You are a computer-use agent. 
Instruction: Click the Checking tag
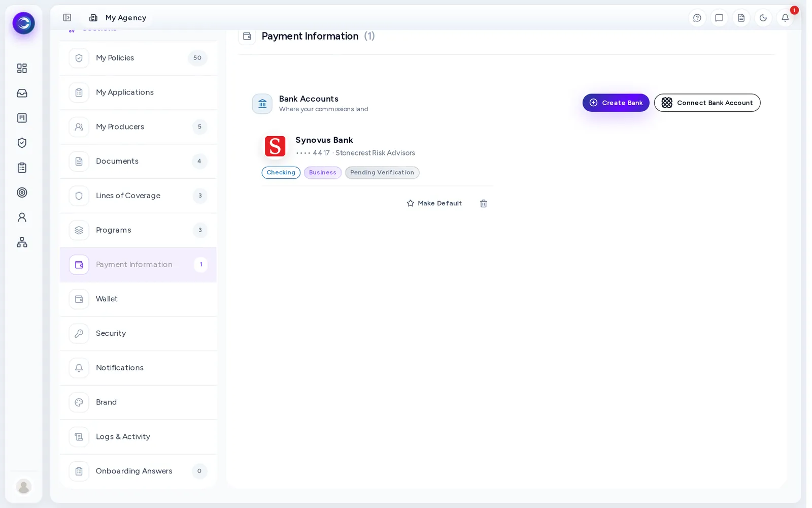[281, 173]
